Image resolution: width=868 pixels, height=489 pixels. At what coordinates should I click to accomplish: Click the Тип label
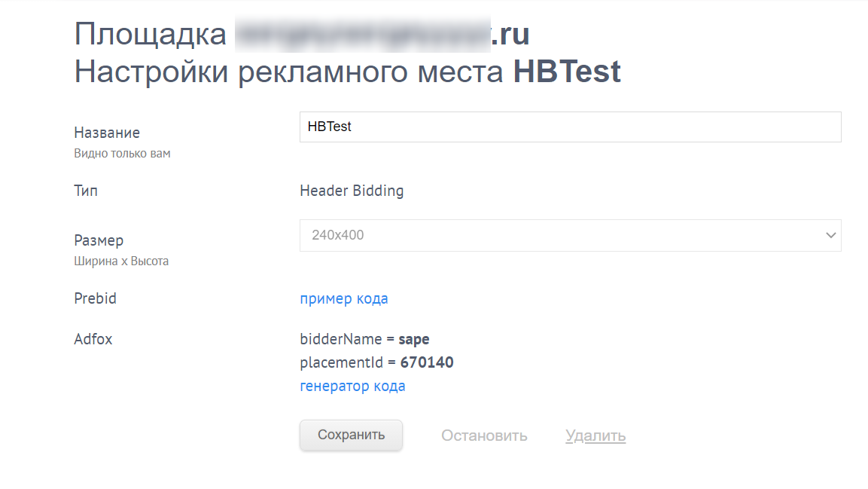86,191
